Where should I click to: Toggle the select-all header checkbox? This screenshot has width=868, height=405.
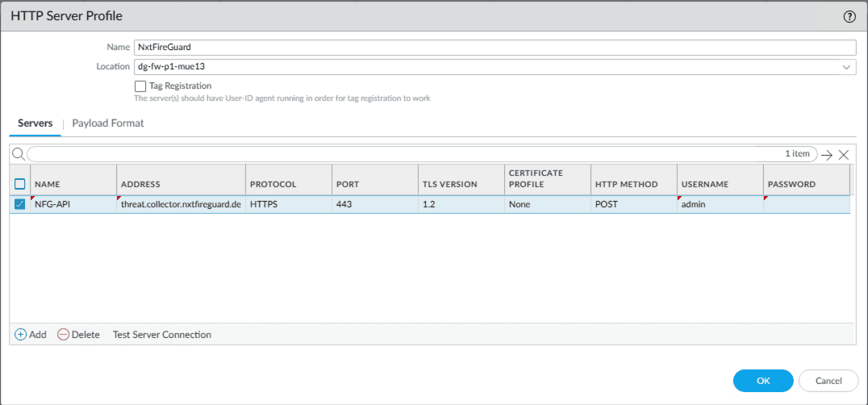click(20, 184)
